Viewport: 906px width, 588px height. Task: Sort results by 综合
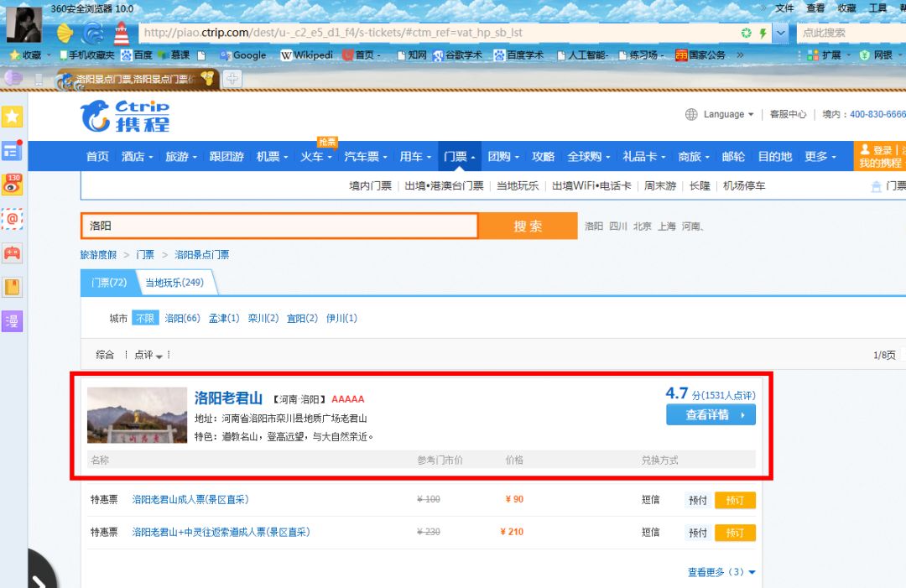[105, 355]
